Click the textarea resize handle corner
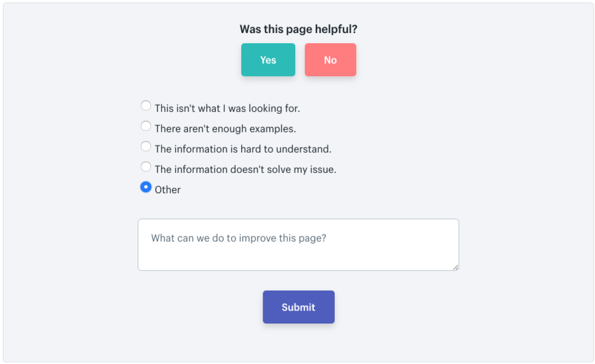The height and width of the screenshot is (364, 595). pyautogui.click(x=456, y=267)
